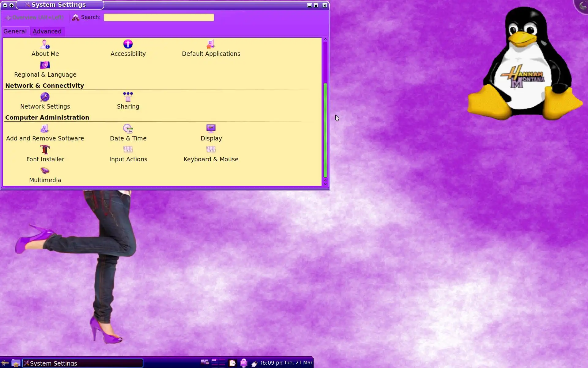Select the General tab
588x368 pixels.
(15, 31)
